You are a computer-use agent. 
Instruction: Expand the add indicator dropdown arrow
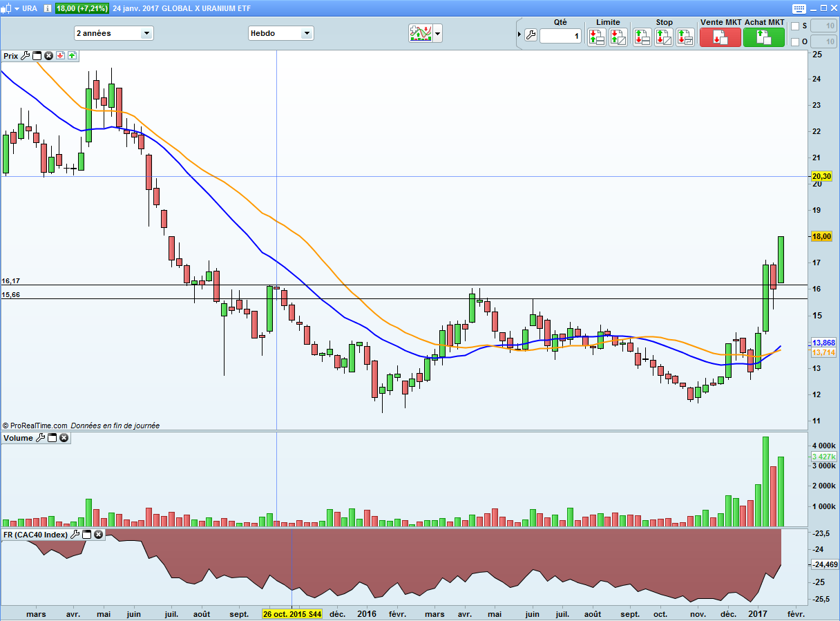[x=437, y=33]
